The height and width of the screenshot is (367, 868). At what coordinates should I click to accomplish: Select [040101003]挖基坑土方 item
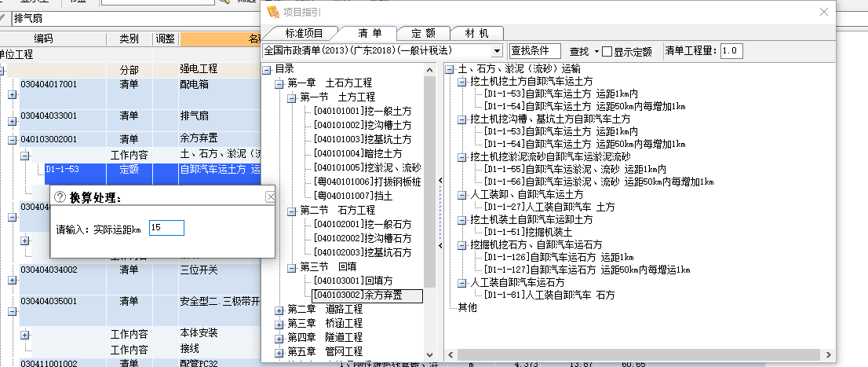pyautogui.click(x=362, y=140)
